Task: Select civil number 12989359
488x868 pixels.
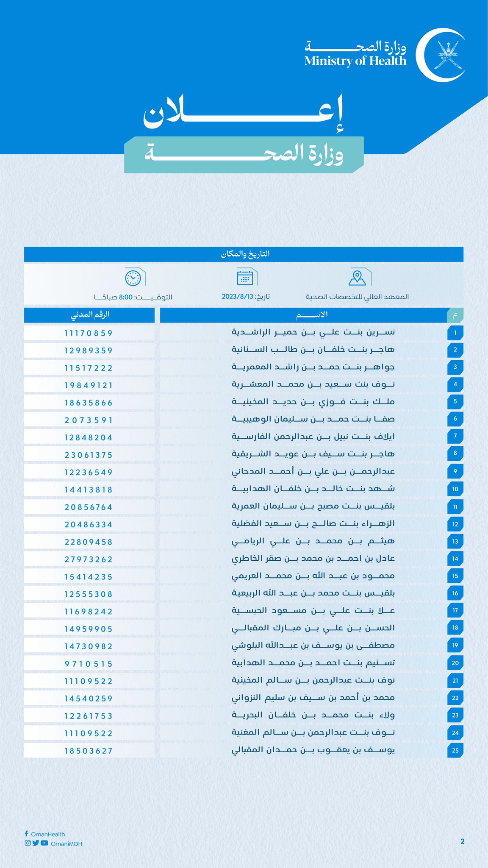Action: click(x=89, y=351)
